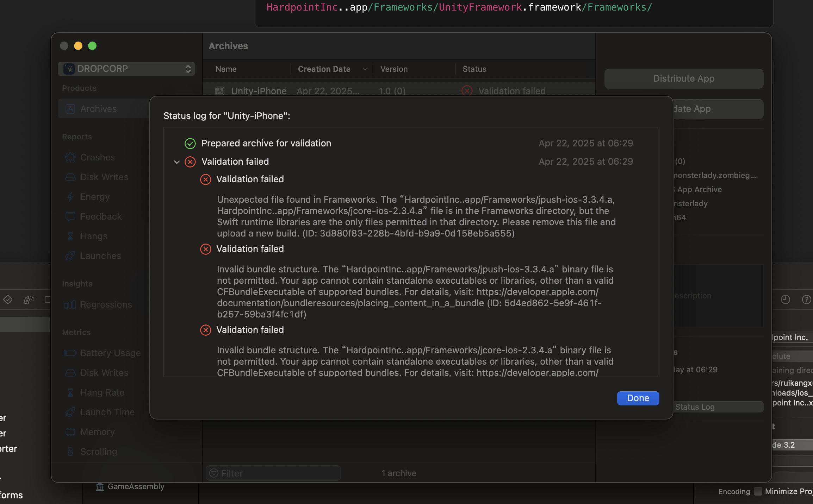Image resolution: width=813 pixels, height=504 pixels.
Task: Select the Energy report icon
Action: click(x=70, y=197)
